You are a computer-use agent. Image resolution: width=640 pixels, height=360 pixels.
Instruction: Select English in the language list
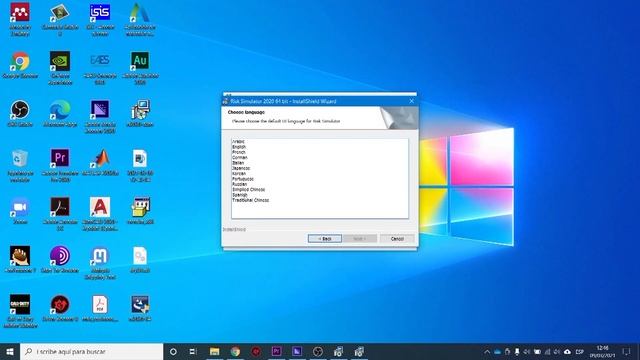239,147
